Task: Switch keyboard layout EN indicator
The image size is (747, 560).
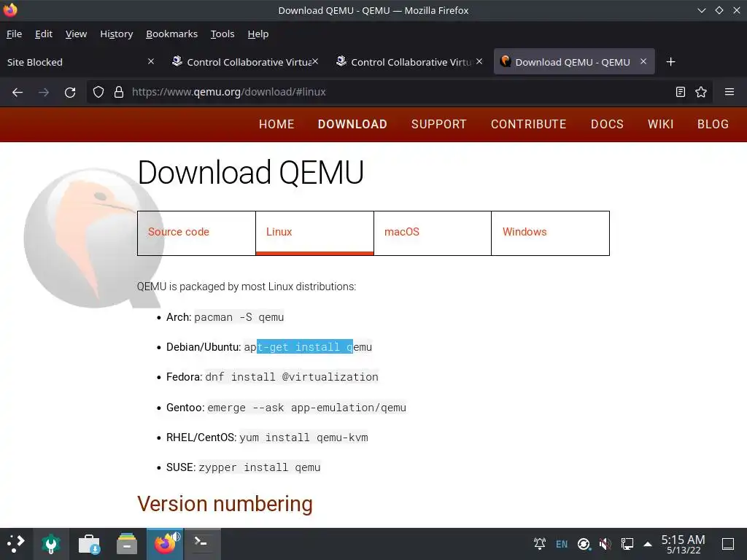Action: [x=562, y=544]
